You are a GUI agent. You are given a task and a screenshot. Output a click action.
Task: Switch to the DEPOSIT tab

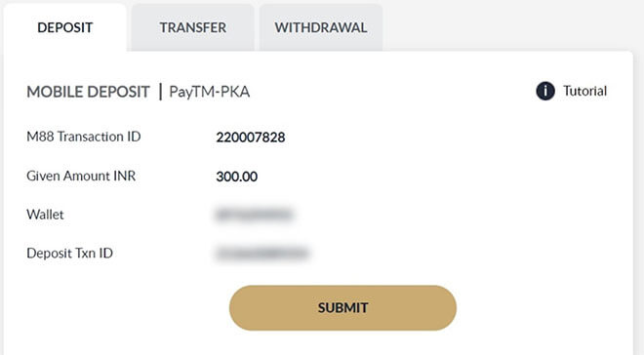click(x=65, y=27)
